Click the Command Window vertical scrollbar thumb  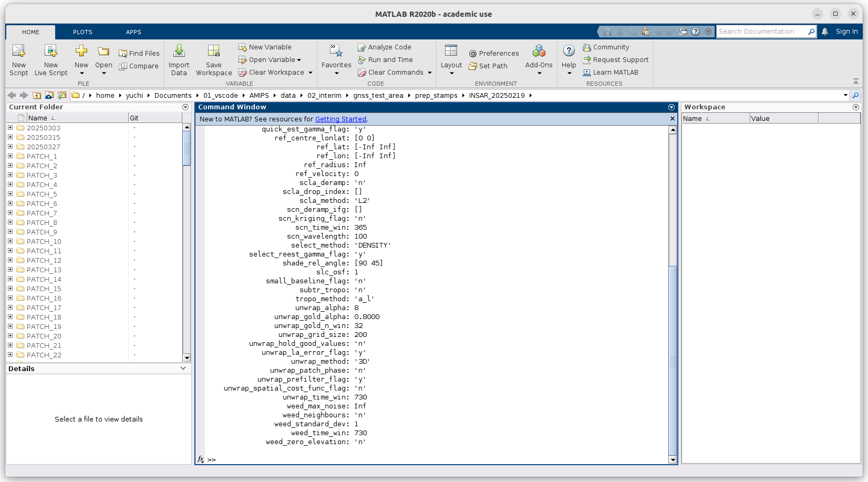click(x=673, y=360)
